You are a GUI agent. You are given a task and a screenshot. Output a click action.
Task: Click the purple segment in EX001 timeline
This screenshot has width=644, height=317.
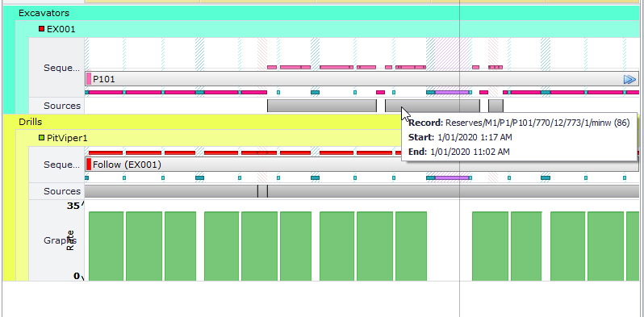452,93
